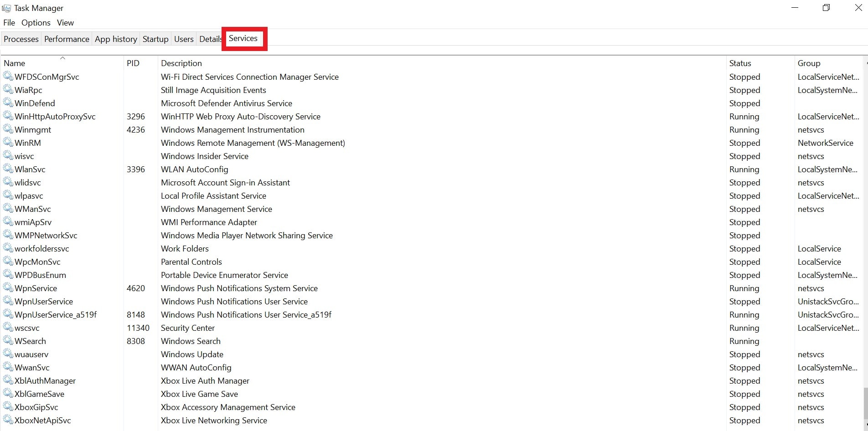Viewport: 868px width, 431px height.
Task: Click the icon beside wisvc
Action: (8, 155)
